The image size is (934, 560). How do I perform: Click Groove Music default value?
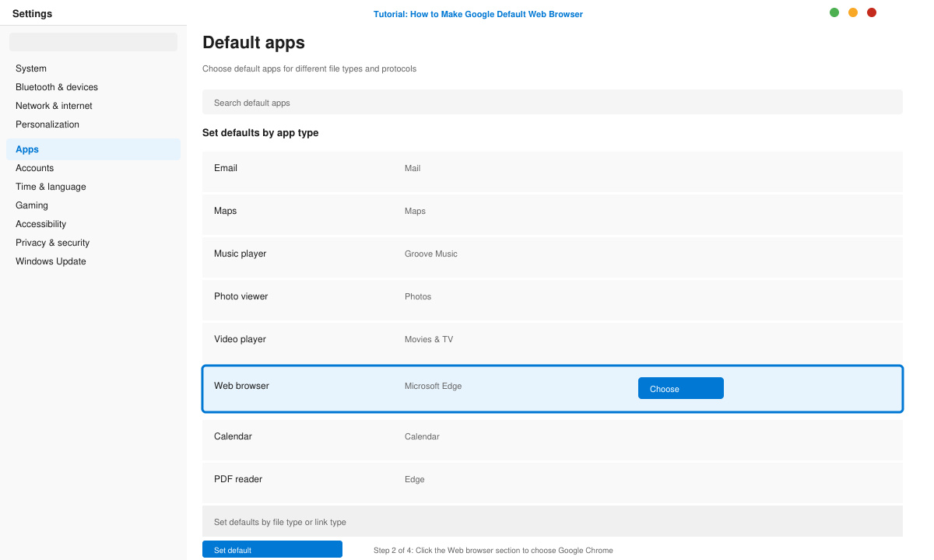point(431,254)
